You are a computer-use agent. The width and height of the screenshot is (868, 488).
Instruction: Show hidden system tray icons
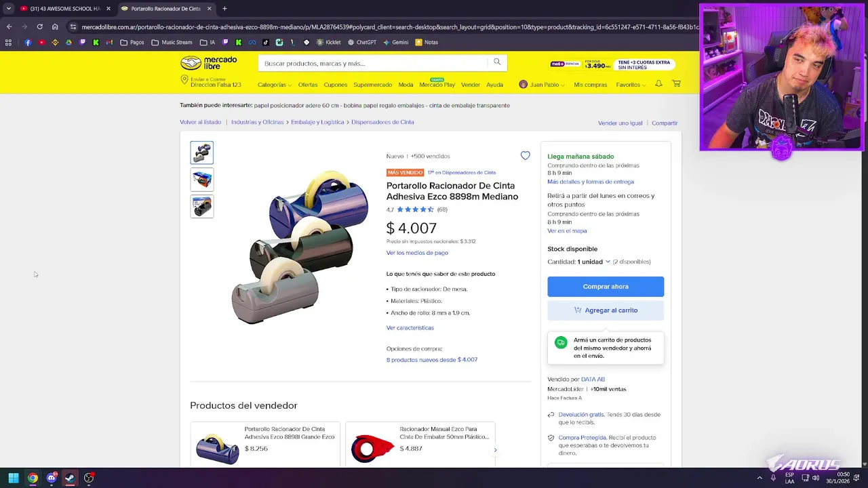[759, 478]
